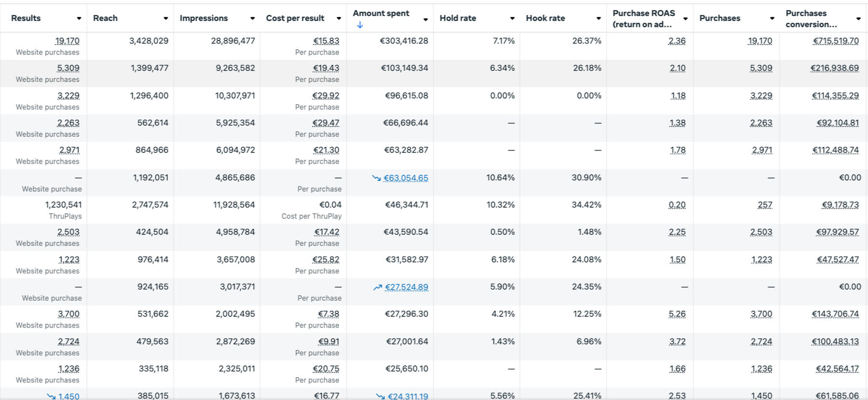Open the Reach column dropdown arrow
This screenshot has width=868, height=400.
coord(165,18)
